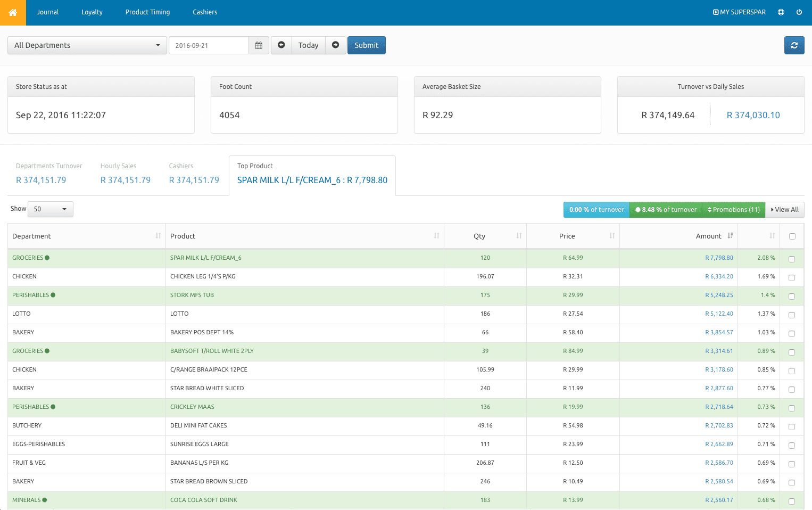812x510 pixels.
Task: Open amount link R 7,798.80
Action: point(719,258)
